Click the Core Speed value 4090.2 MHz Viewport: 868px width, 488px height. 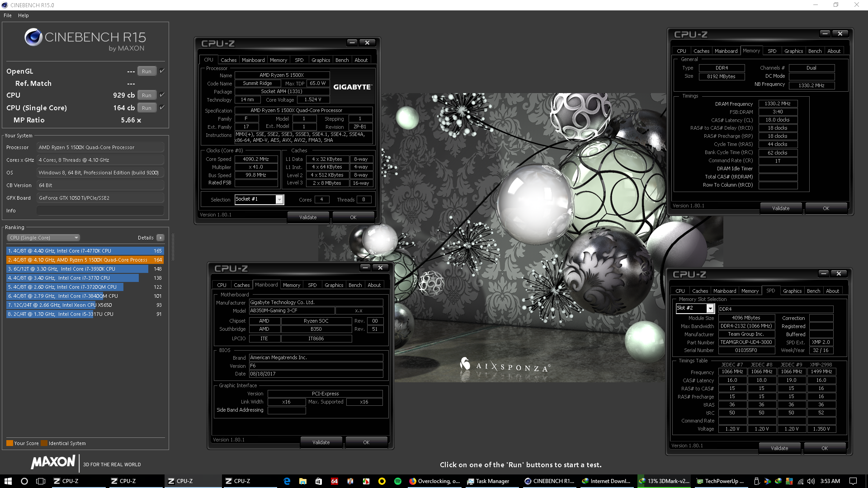[x=256, y=159]
